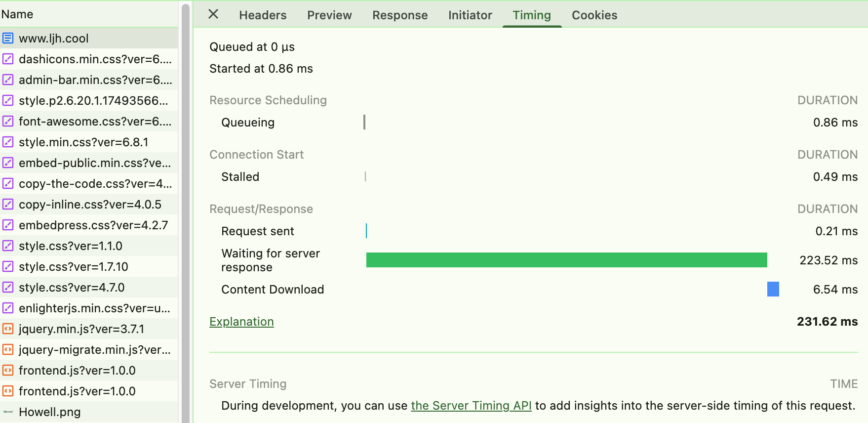Open the Server Timing API link
Viewport: 868px width, 423px height.
pyautogui.click(x=471, y=406)
